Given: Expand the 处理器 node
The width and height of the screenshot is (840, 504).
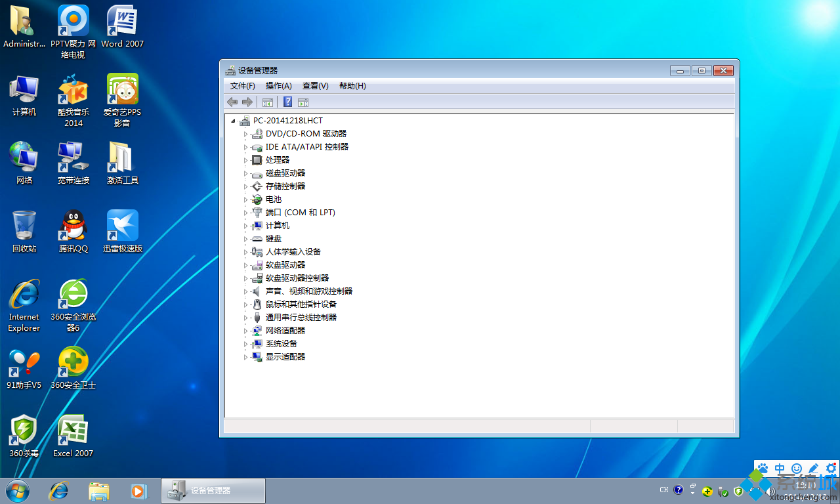Looking at the screenshot, I should [246, 160].
